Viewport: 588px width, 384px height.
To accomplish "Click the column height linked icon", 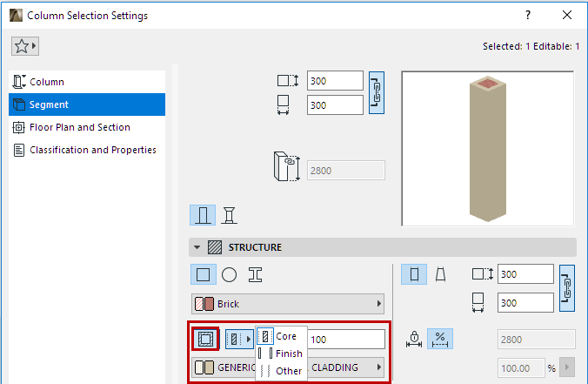I will (x=287, y=166).
